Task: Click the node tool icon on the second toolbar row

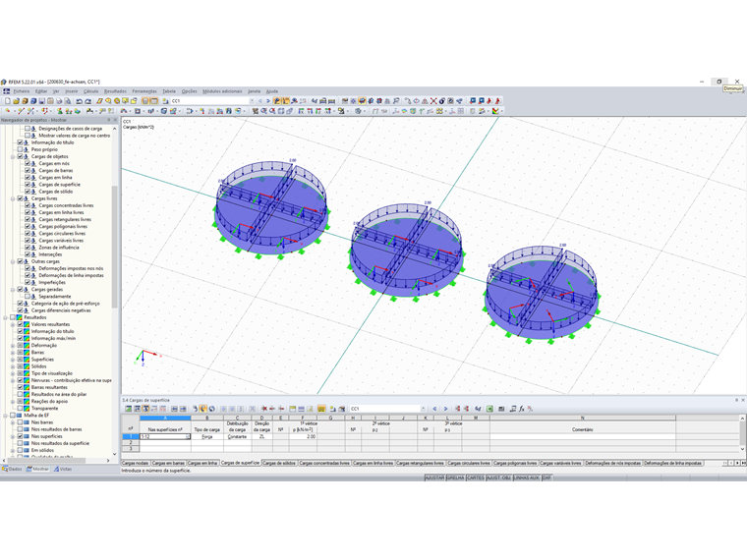Action: [8, 111]
